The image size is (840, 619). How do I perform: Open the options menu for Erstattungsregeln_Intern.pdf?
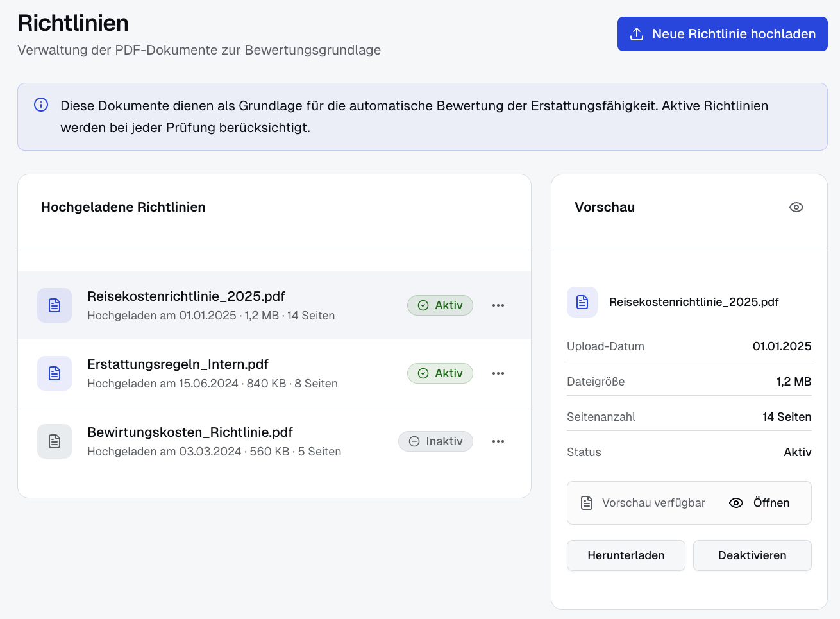click(498, 373)
